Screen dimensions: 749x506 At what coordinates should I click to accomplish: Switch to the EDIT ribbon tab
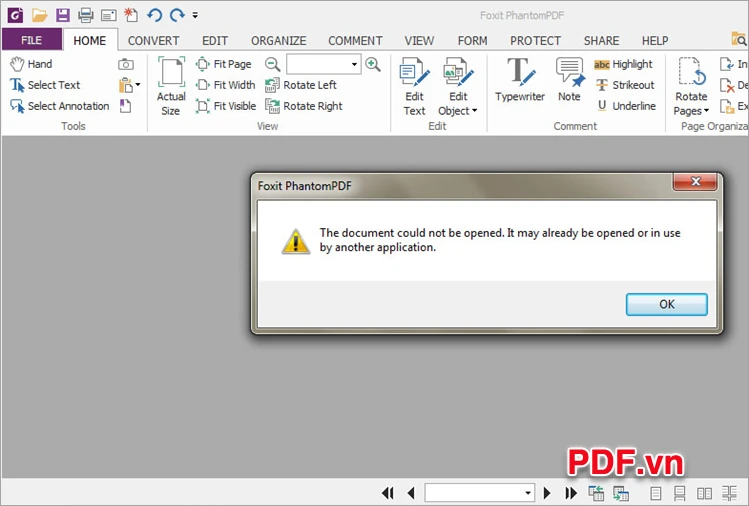[214, 41]
